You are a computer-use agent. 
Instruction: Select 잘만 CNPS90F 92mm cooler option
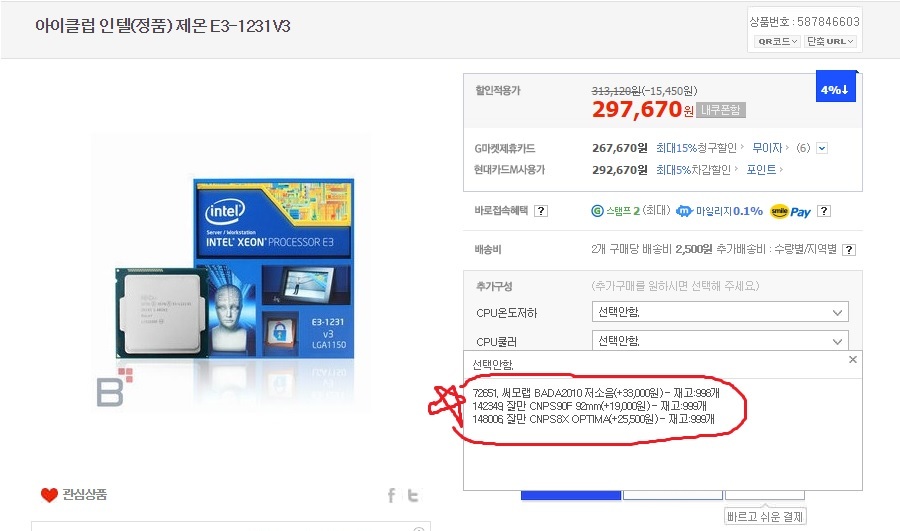(589, 406)
